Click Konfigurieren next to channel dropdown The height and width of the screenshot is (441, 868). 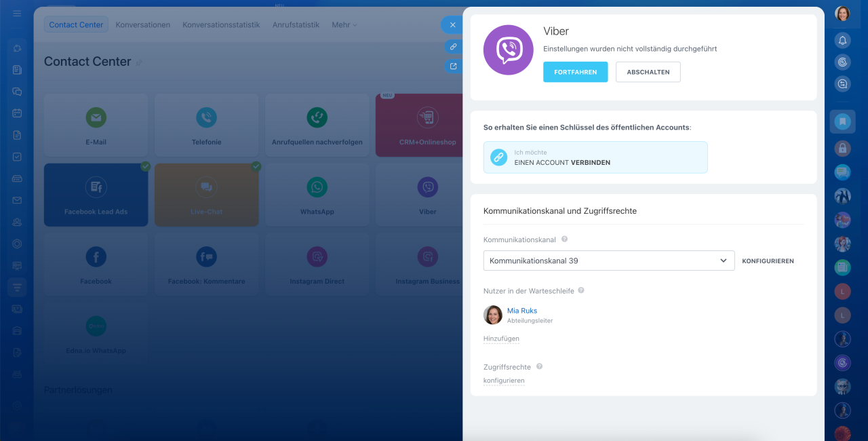(768, 261)
